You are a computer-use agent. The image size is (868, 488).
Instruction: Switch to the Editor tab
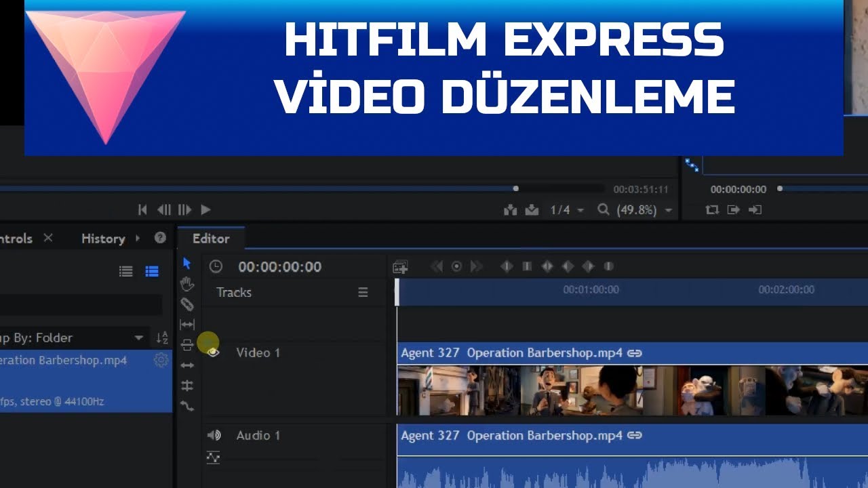coord(211,239)
